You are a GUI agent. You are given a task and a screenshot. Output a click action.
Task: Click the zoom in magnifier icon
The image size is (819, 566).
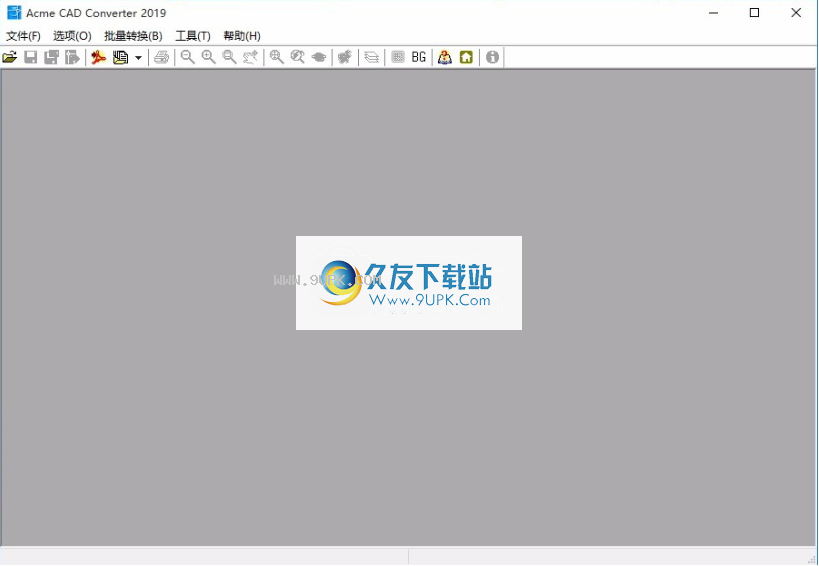point(208,57)
